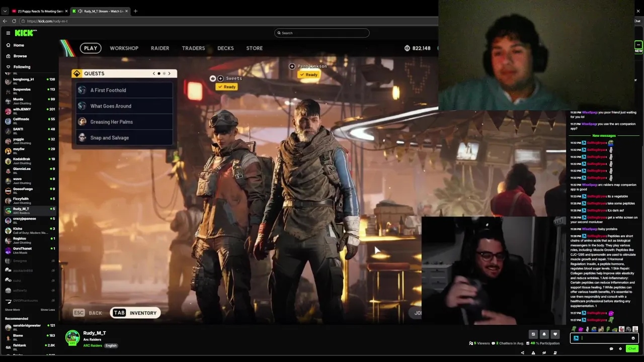Toggle stream notifications bell
The image size is (644, 362).
tap(544, 334)
